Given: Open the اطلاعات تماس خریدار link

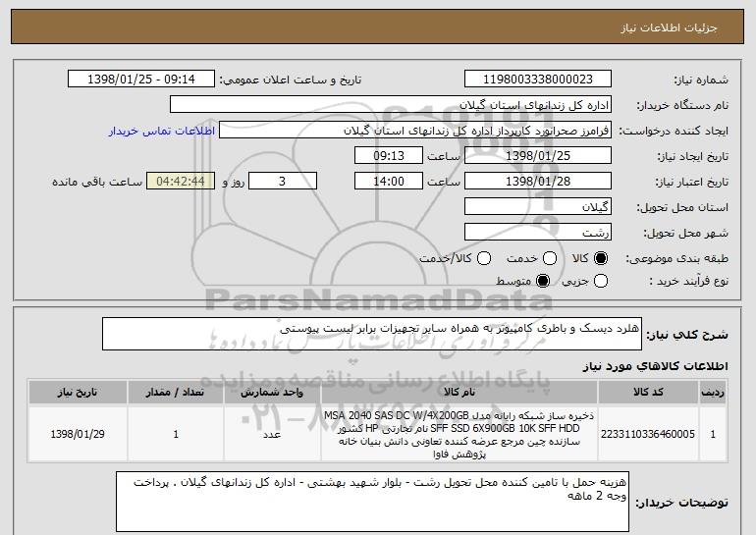Looking at the screenshot, I should tap(162, 131).
